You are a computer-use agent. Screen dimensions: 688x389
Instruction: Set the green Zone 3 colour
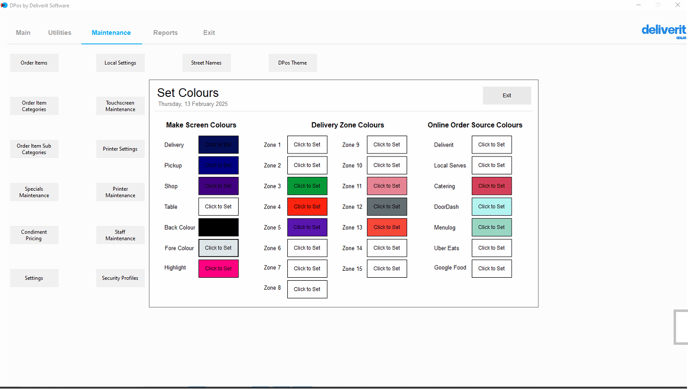pos(307,186)
